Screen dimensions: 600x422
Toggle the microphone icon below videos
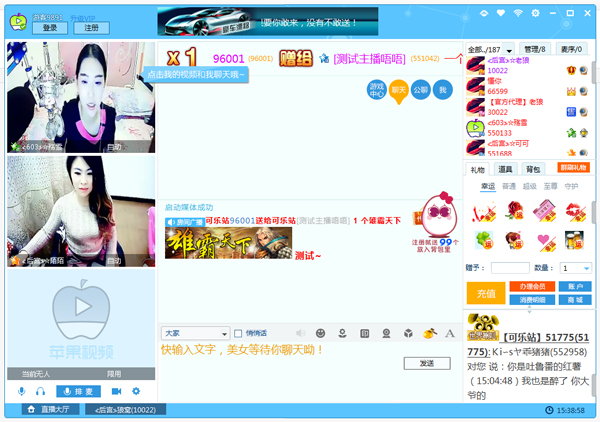22,391
